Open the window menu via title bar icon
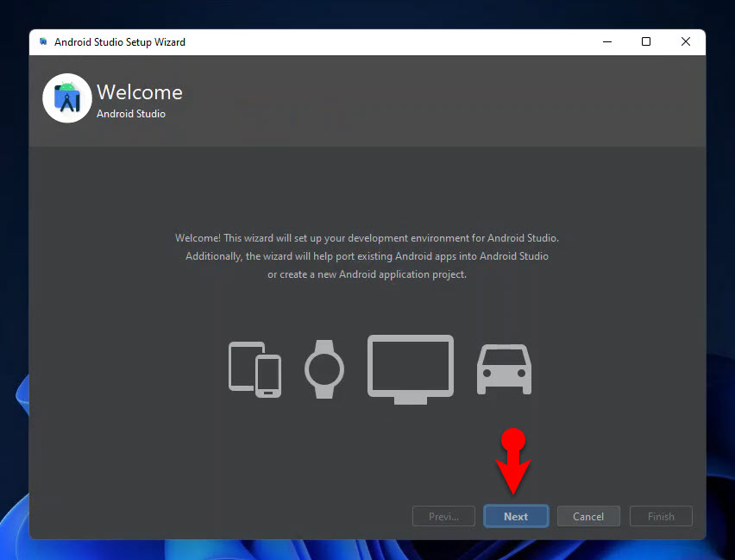Image resolution: width=735 pixels, height=560 pixels. coord(43,41)
